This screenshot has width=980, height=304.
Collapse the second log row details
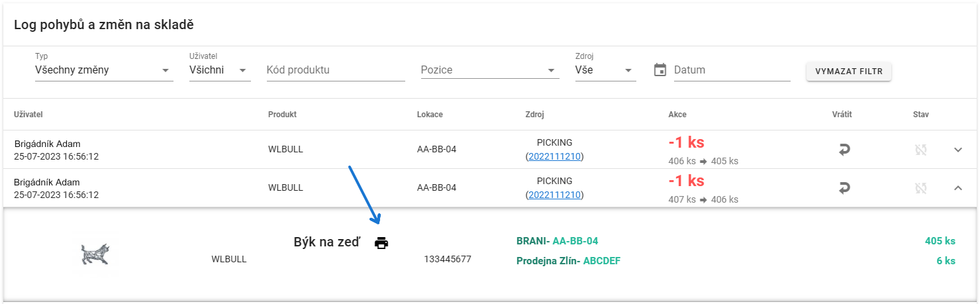pos(957,189)
